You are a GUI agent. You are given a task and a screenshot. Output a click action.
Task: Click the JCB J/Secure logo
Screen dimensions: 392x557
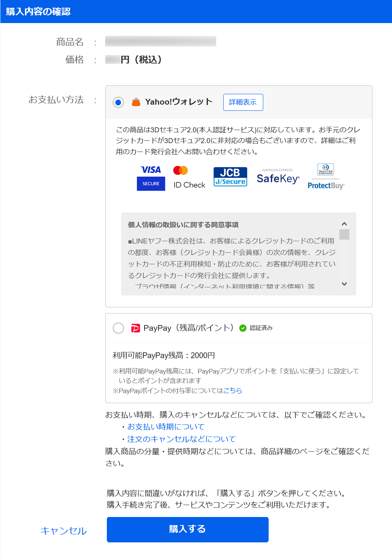tap(230, 177)
